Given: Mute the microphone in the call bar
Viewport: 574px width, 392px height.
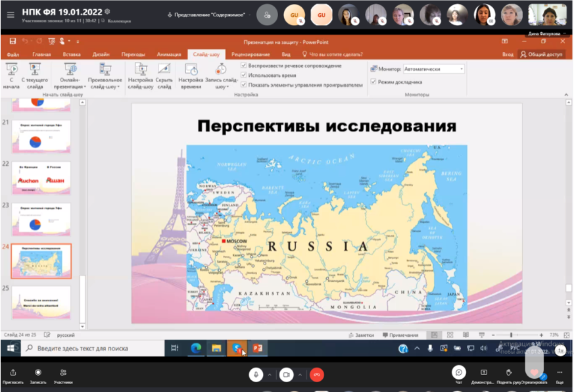Looking at the screenshot, I should 256,374.
